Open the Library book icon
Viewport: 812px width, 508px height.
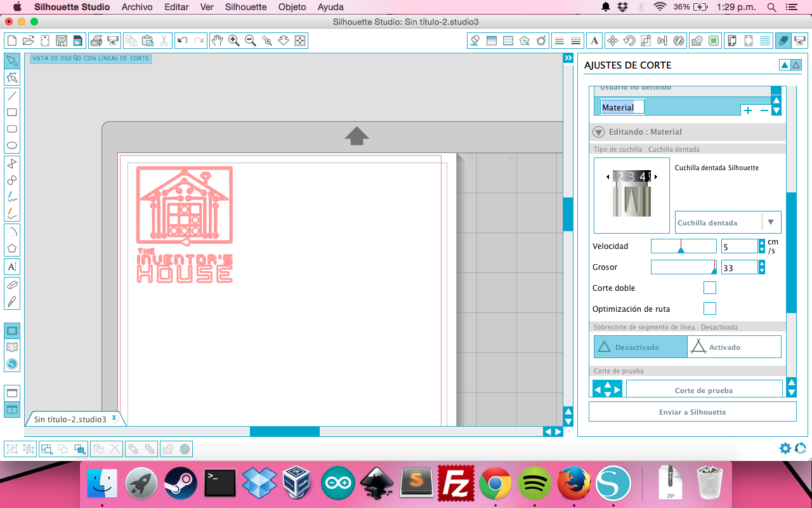pos(12,347)
